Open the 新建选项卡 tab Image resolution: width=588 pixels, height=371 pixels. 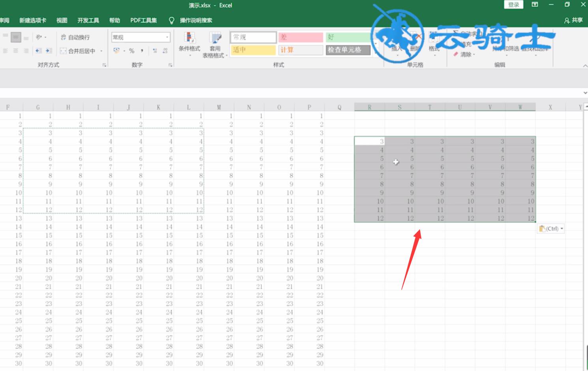point(33,20)
